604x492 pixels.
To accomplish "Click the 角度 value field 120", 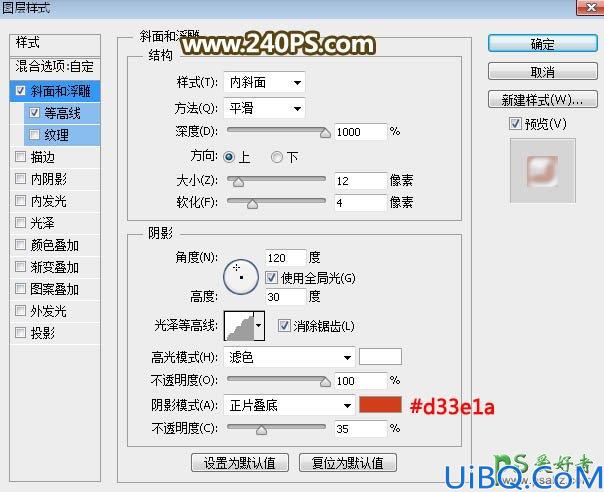I will pyautogui.click(x=285, y=257).
